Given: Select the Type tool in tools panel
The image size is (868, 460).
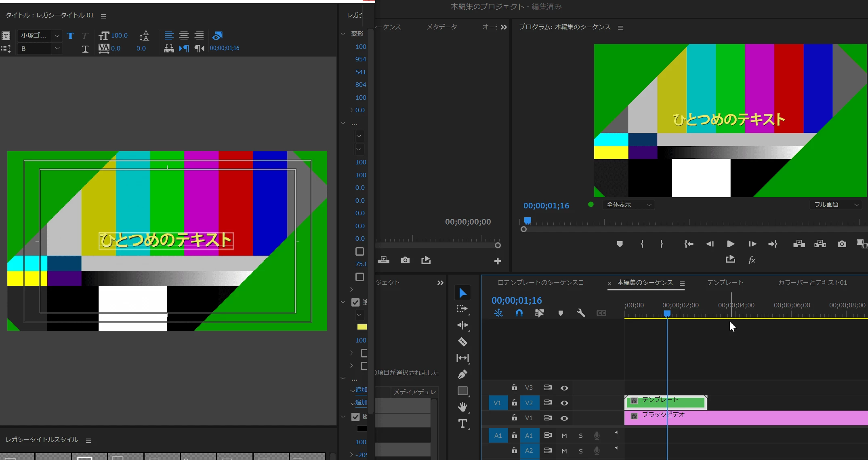Looking at the screenshot, I should click(x=462, y=424).
